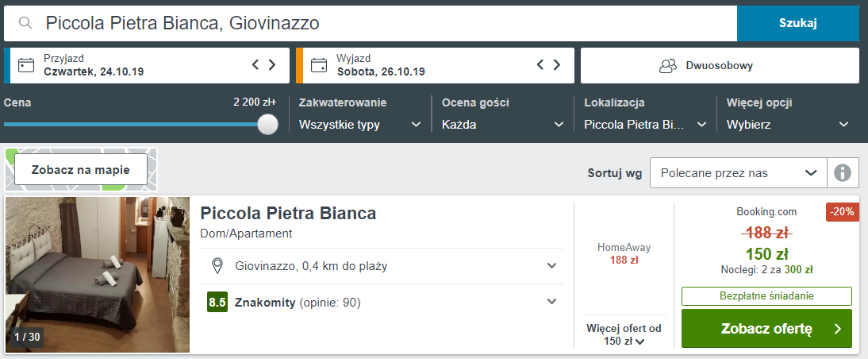Open the Więcej opcji dropdown
This screenshot has width=868, height=359.
tap(788, 125)
